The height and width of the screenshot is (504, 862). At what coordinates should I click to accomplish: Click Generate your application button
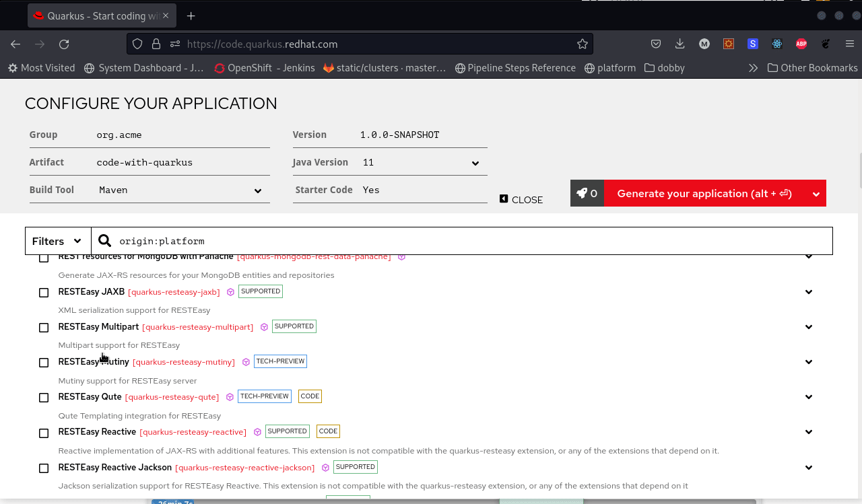tap(704, 194)
